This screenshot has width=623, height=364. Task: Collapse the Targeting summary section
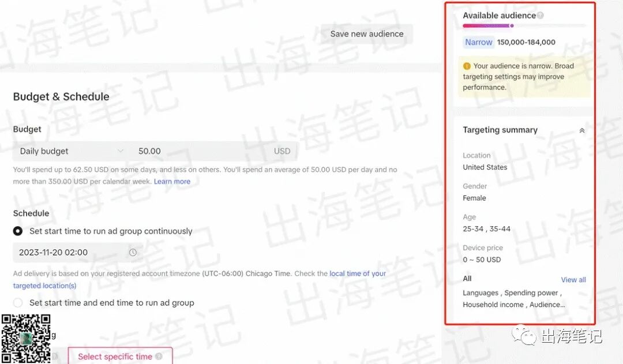coord(582,130)
